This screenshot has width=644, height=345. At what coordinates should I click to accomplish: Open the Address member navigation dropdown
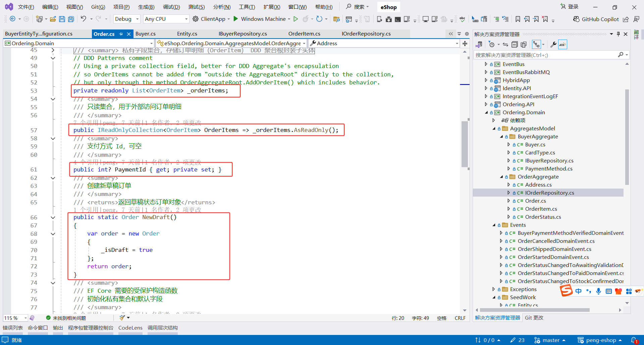point(384,43)
